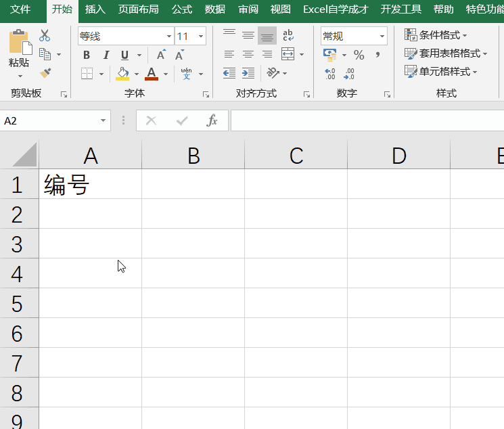Decrease indent icon
504x429 pixels.
[x=229, y=73]
